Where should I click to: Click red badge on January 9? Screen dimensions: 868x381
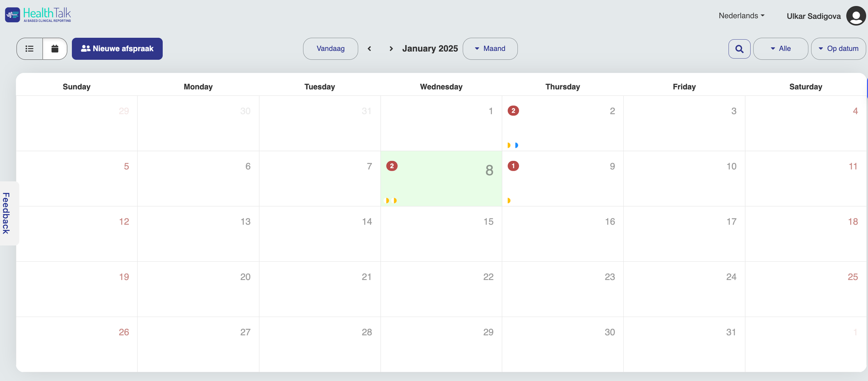(513, 166)
